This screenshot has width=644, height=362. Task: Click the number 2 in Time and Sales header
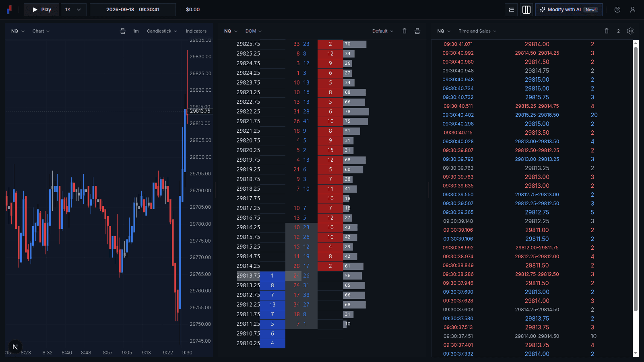click(x=618, y=31)
